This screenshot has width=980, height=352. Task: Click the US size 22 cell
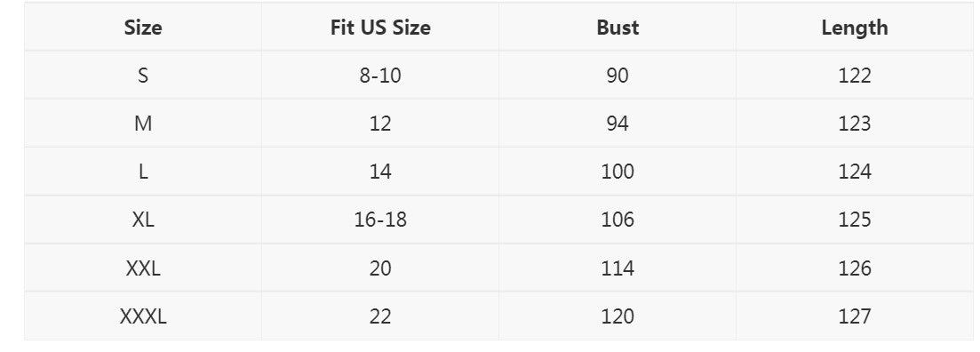click(380, 316)
